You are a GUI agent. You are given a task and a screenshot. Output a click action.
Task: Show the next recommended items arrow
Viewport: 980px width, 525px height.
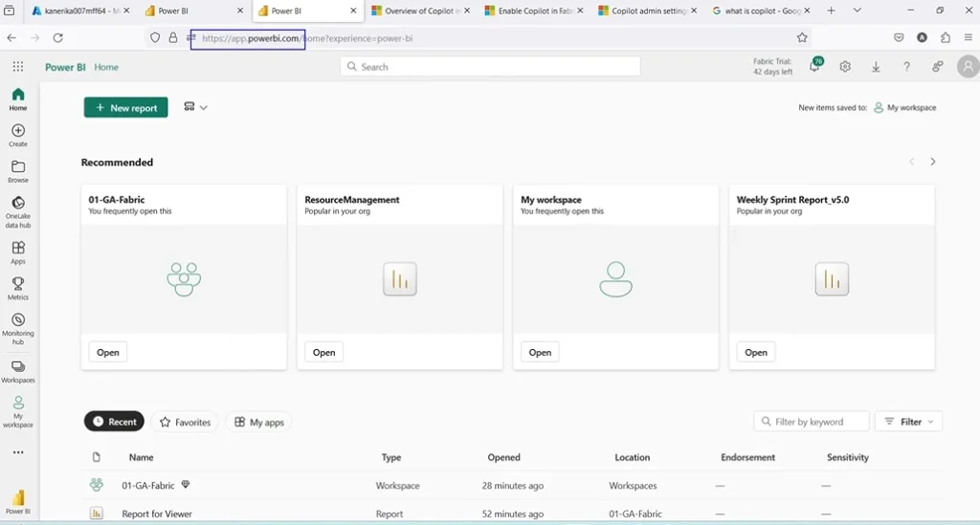click(932, 162)
